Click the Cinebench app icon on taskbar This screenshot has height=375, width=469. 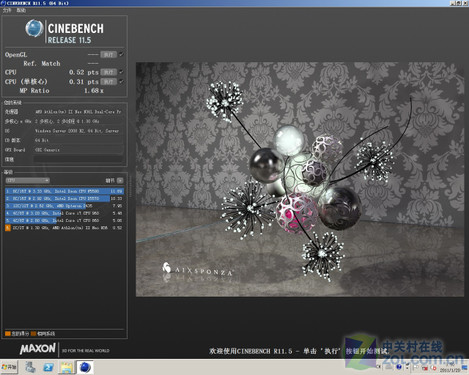click(x=85, y=367)
